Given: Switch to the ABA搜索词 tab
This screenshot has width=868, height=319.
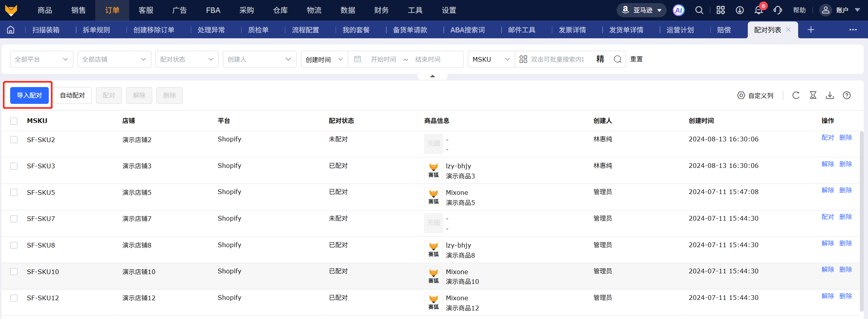Looking at the screenshot, I should tap(468, 30).
